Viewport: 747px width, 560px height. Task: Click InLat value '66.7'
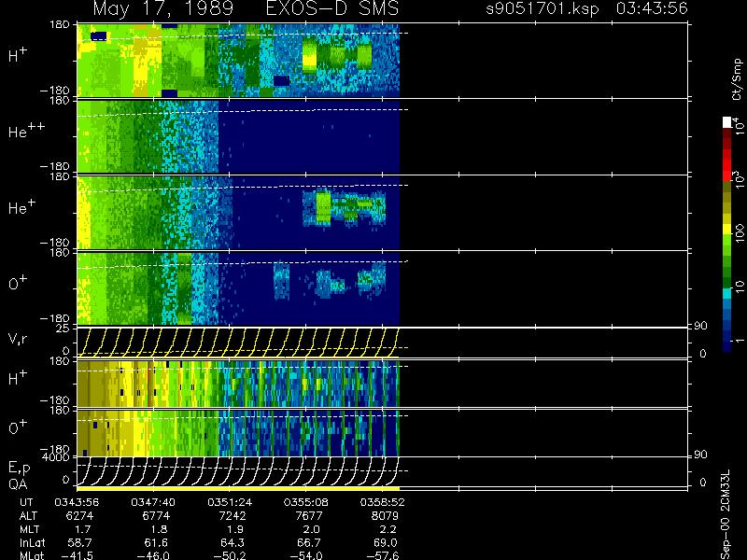click(309, 542)
